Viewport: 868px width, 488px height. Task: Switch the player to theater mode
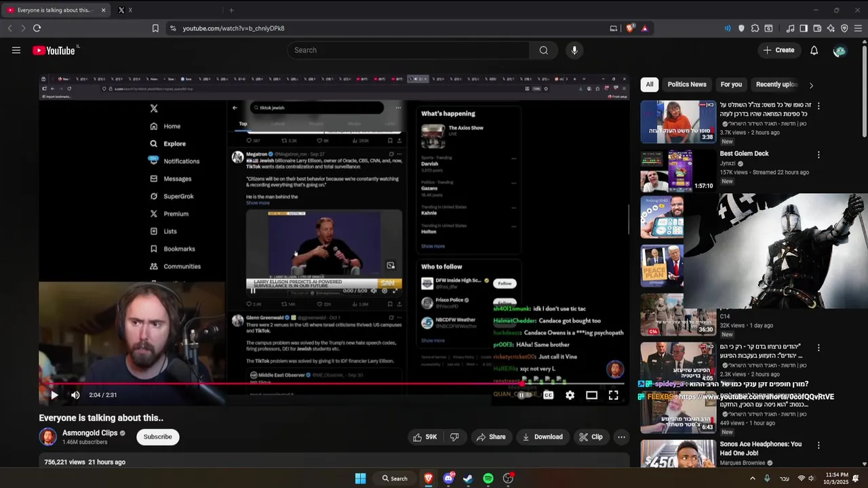pyautogui.click(x=591, y=395)
